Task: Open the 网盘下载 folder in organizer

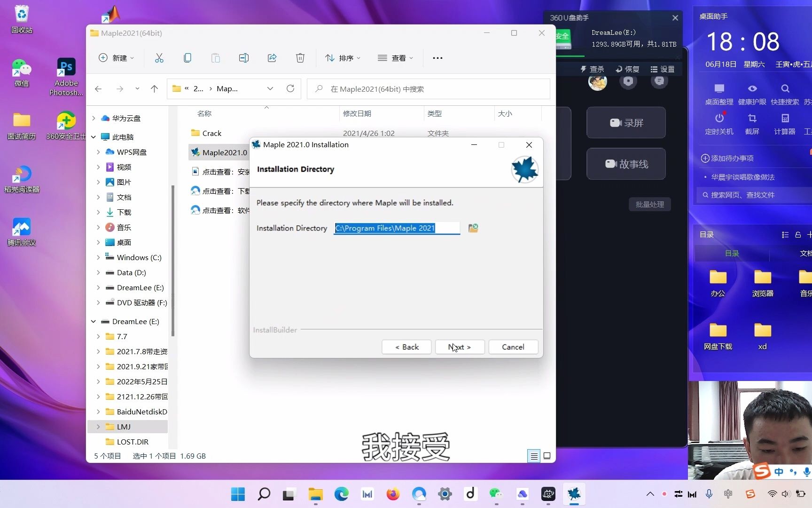Action: [x=718, y=336]
